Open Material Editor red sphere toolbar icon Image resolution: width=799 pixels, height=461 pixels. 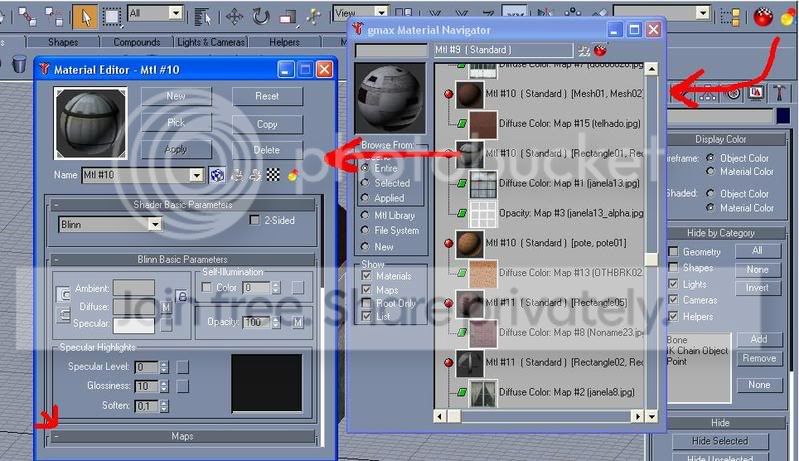click(763, 16)
